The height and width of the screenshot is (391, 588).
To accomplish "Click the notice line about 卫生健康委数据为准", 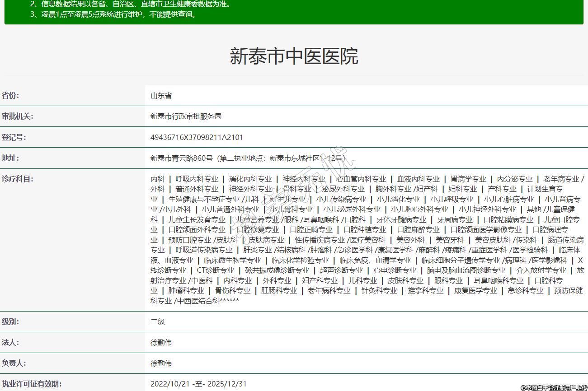I will 131,4.
